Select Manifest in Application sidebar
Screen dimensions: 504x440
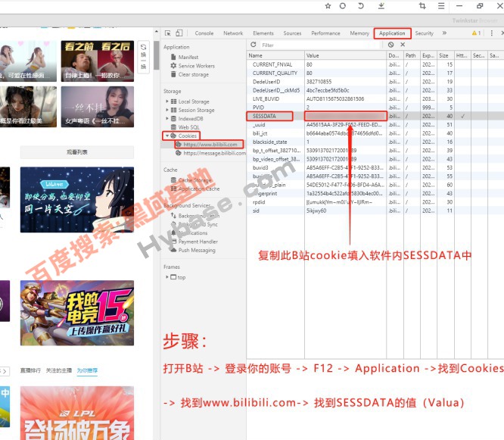click(188, 57)
